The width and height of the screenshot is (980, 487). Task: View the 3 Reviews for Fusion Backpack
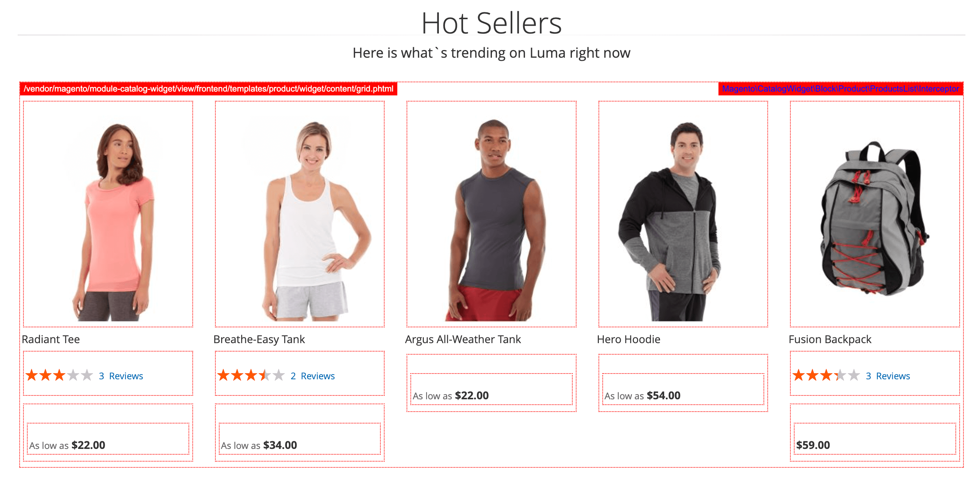tap(888, 376)
